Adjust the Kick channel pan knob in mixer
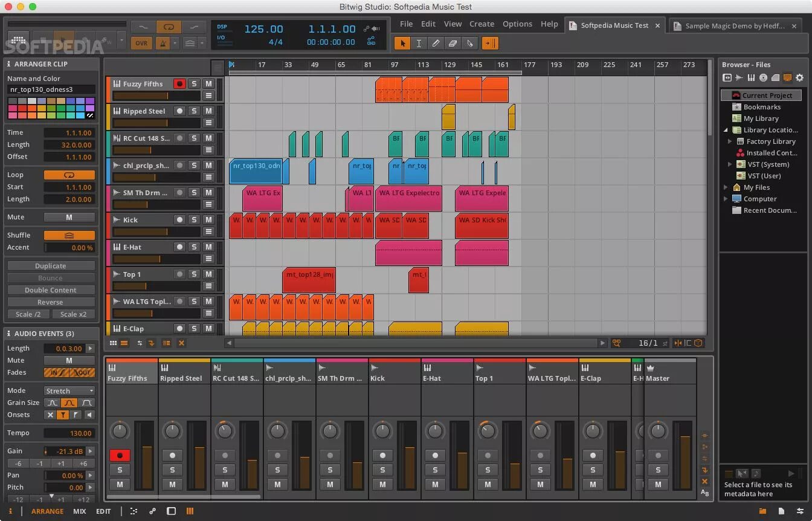Image resolution: width=812 pixels, height=521 pixels. point(382,431)
